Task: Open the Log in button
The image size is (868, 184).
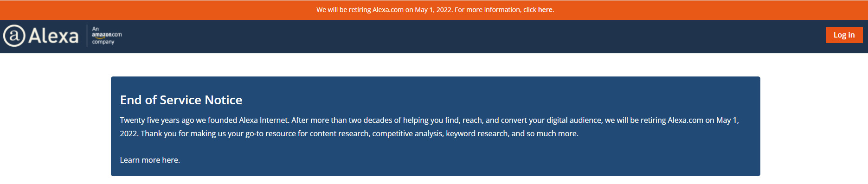Action: 844,35
